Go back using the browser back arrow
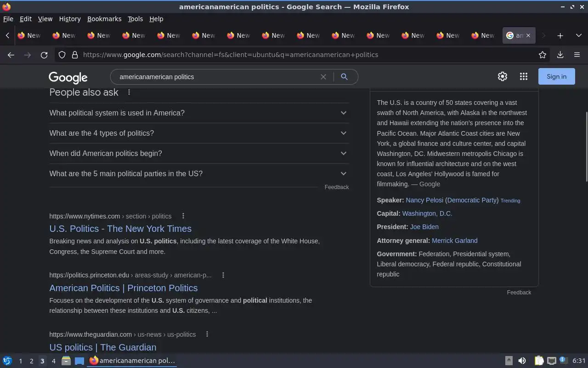This screenshot has height=368, width=588. point(11,55)
